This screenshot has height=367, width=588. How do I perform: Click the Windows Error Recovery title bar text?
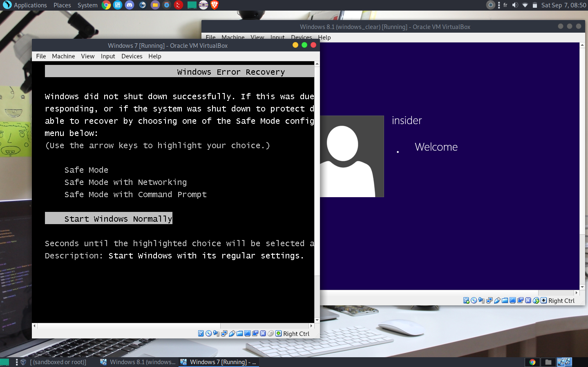(231, 72)
